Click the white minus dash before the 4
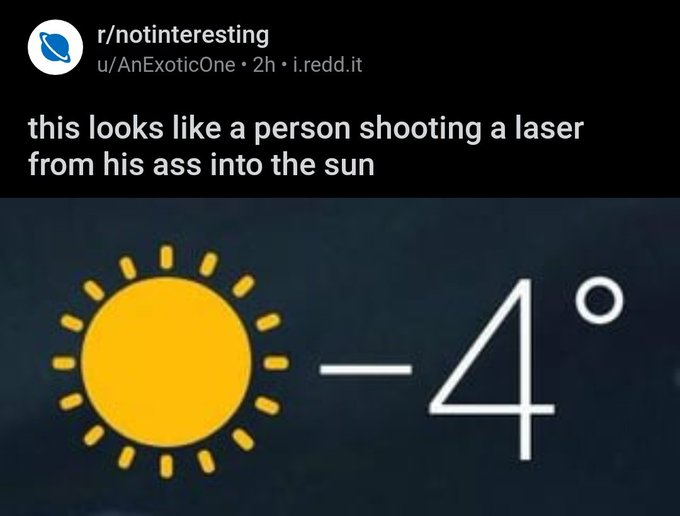Screen dimensions: 680x516 click(x=365, y=369)
